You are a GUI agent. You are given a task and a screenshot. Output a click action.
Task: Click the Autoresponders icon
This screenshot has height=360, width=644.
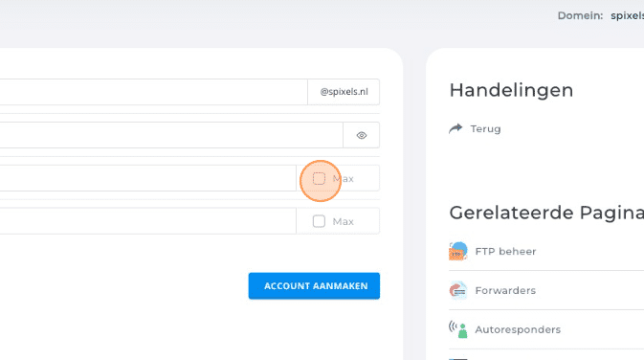tap(458, 329)
